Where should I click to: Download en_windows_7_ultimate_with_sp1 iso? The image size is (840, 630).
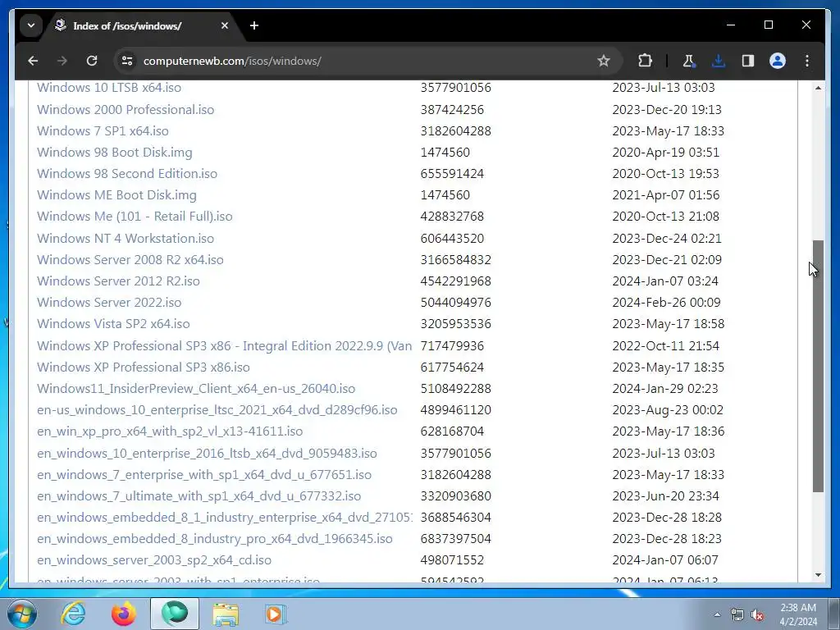click(199, 496)
